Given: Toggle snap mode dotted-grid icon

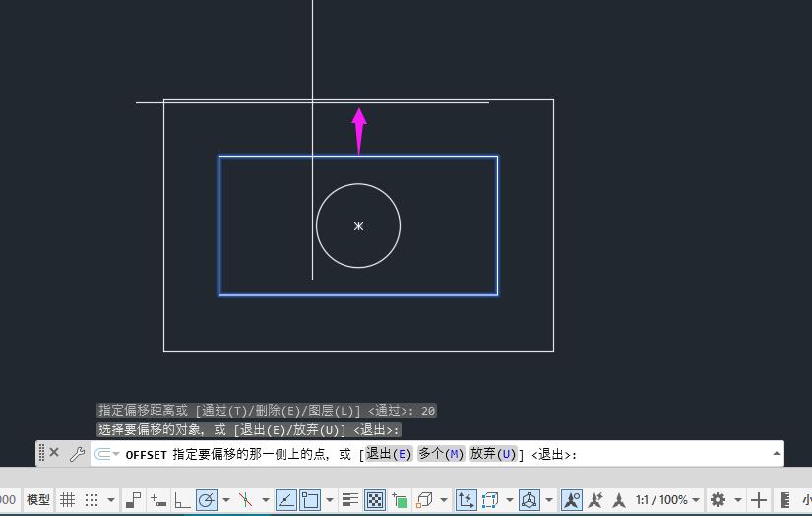Looking at the screenshot, I should pos(92,500).
